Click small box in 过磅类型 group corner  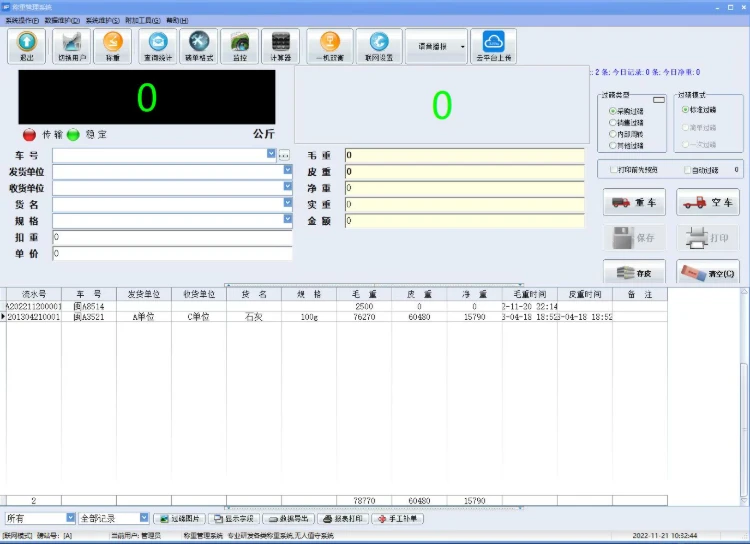click(659, 100)
